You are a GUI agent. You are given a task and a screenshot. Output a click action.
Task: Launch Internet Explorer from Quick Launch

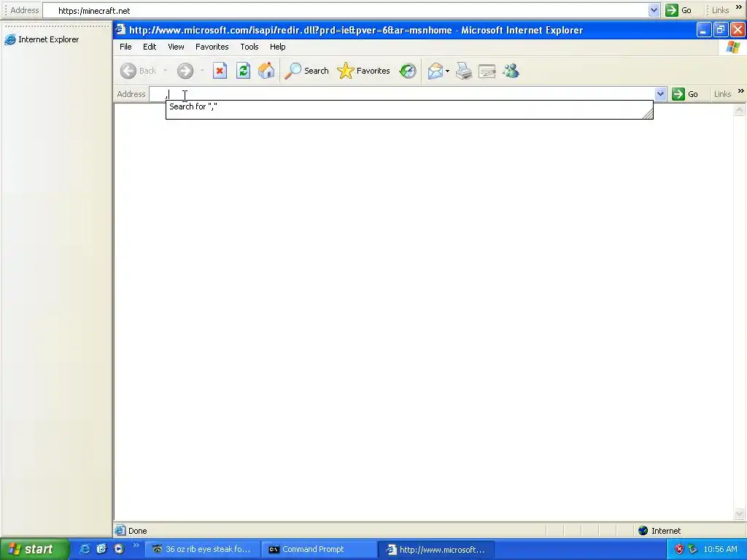pos(85,549)
